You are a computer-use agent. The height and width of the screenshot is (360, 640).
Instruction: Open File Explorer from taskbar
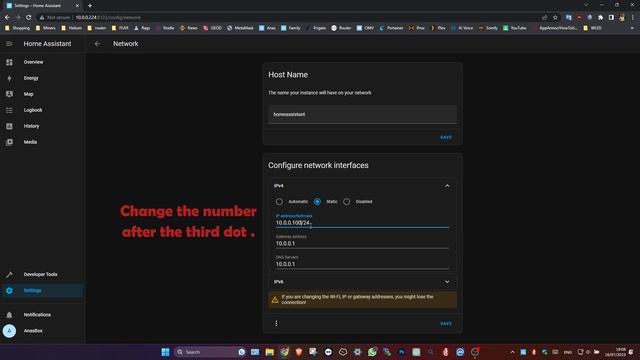(x=269, y=352)
